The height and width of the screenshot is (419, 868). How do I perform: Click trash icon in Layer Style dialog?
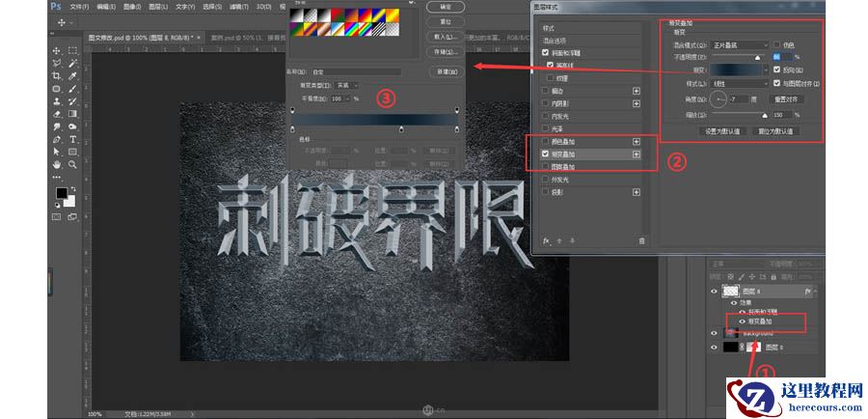[x=641, y=240]
